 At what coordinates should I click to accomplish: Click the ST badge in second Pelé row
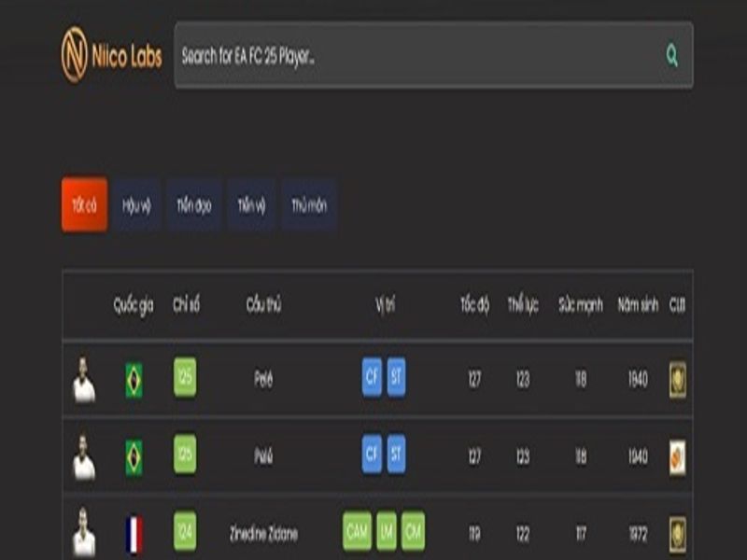tap(397, 455)
